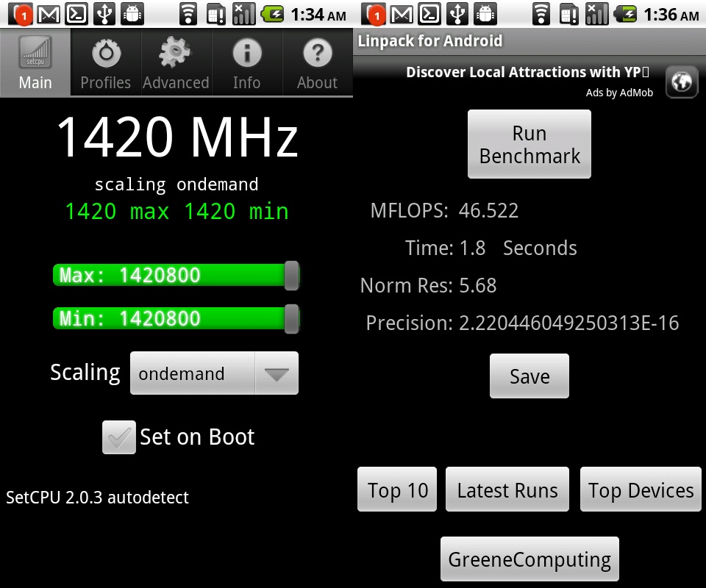Click the 1420 max 1420 min text
Image resolution: width=706 pixels, height=588 pixels.
pos(176,212)
